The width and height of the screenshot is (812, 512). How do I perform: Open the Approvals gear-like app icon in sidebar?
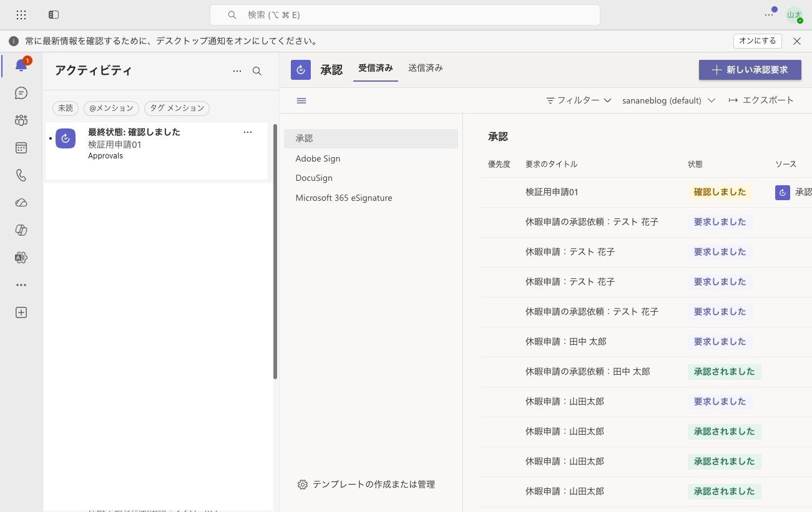point(21,258)
